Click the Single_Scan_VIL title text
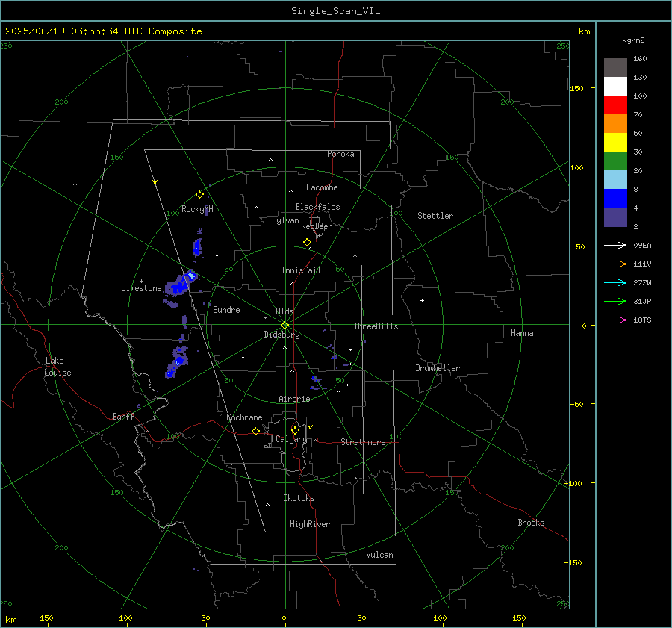The height and width of the screenshot is (628, 672). (335, 11)
